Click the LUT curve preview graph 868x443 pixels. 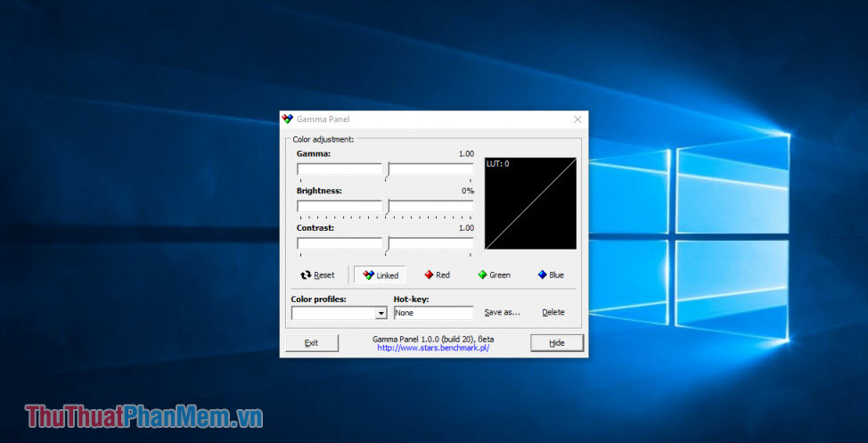pyautogui.click(x=531, y=203)
